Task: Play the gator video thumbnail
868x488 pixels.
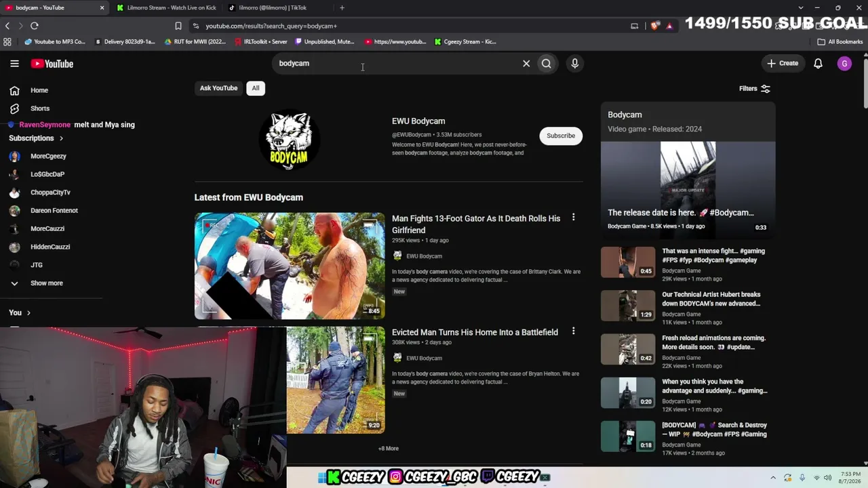Action: coord(290,266)
